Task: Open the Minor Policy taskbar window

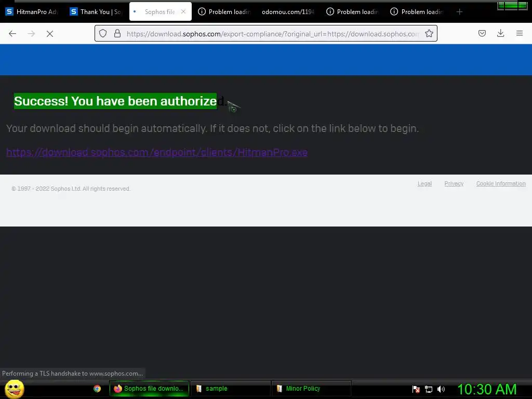Action: [312, 389]
